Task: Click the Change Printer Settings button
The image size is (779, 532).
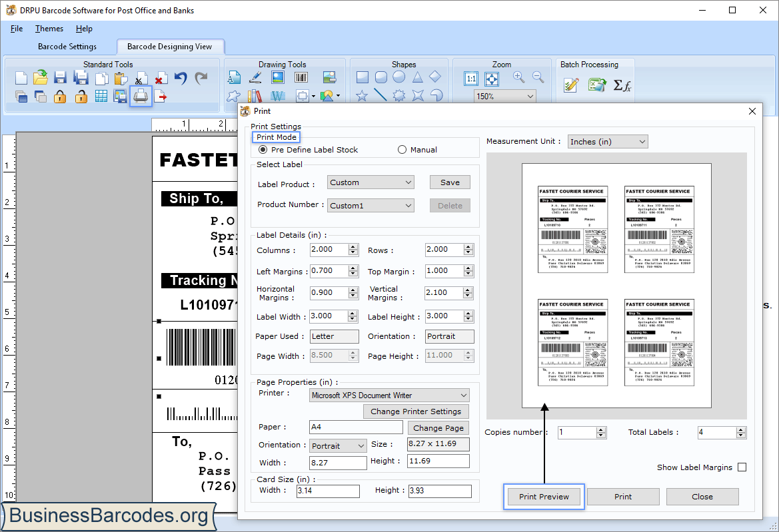Action: click(x=416, y=411)
